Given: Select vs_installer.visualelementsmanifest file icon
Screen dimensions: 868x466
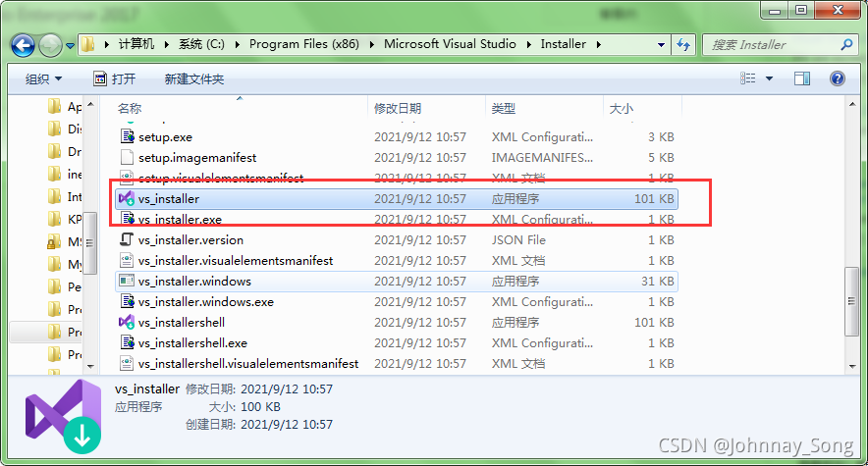Looking at the screenshot, I should click(127, 260).
